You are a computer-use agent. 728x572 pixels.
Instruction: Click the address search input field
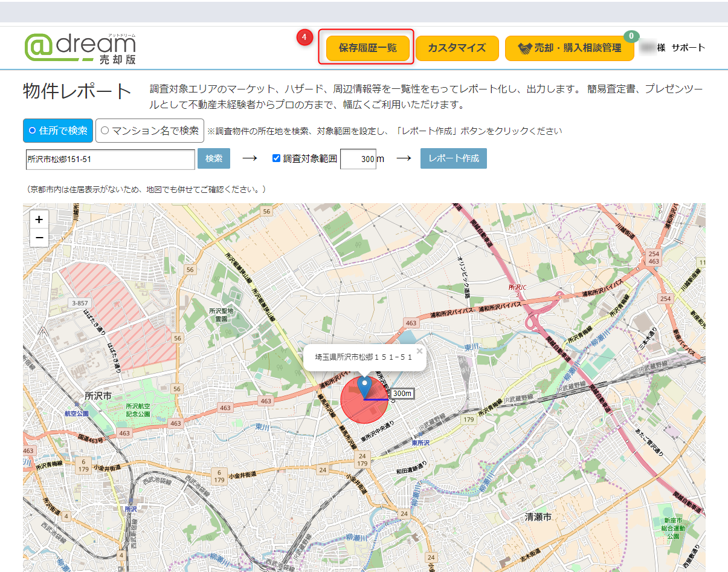pos(110,160)
